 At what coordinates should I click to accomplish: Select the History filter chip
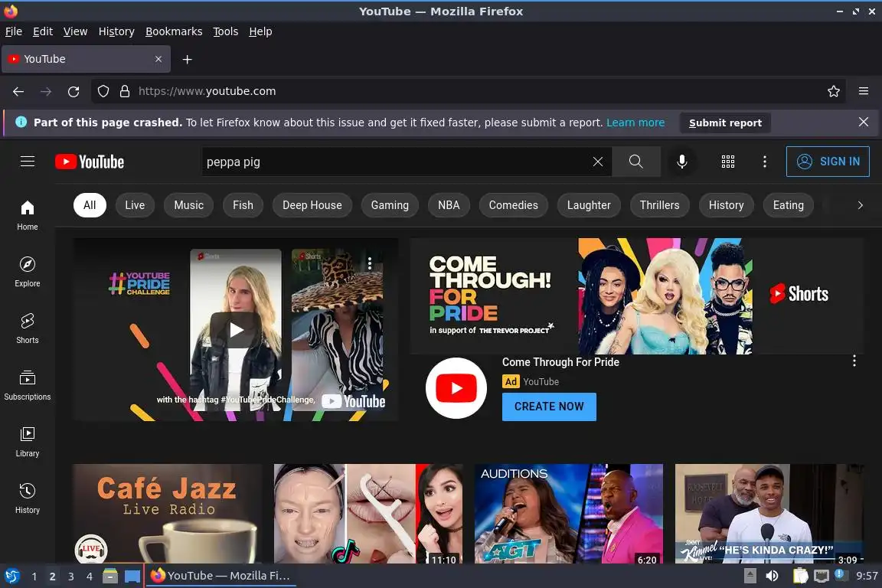(726, 205)
